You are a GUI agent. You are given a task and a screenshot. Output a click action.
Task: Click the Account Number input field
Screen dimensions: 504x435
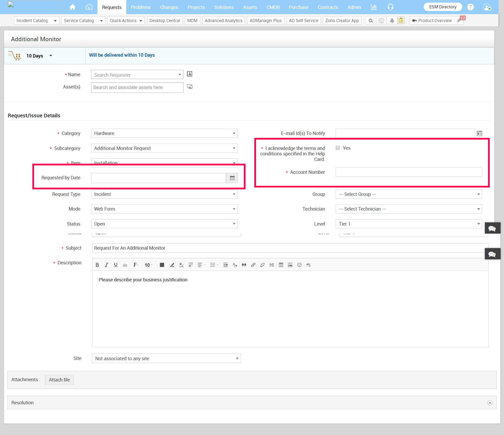(408, 172)
